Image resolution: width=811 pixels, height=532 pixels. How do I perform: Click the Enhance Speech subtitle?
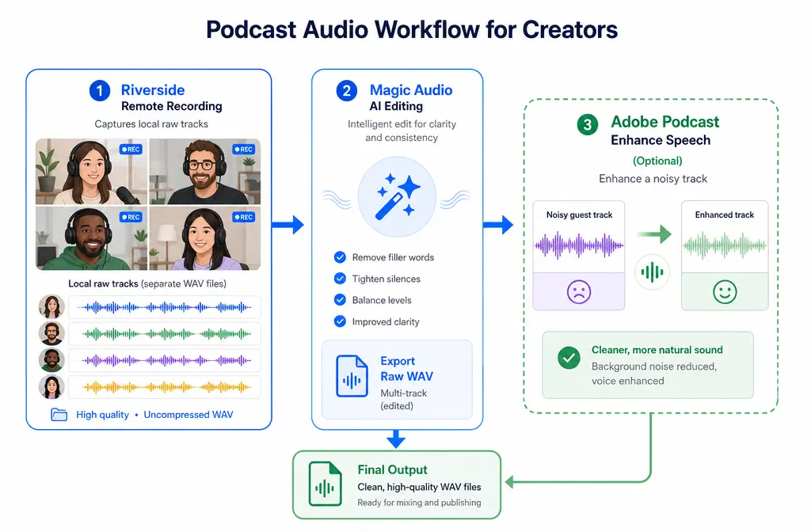click(x=661, y=140)
